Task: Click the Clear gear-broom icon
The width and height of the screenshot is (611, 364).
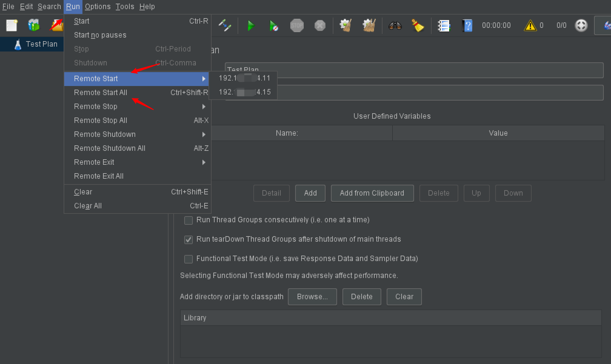Action: coord(346,26)
